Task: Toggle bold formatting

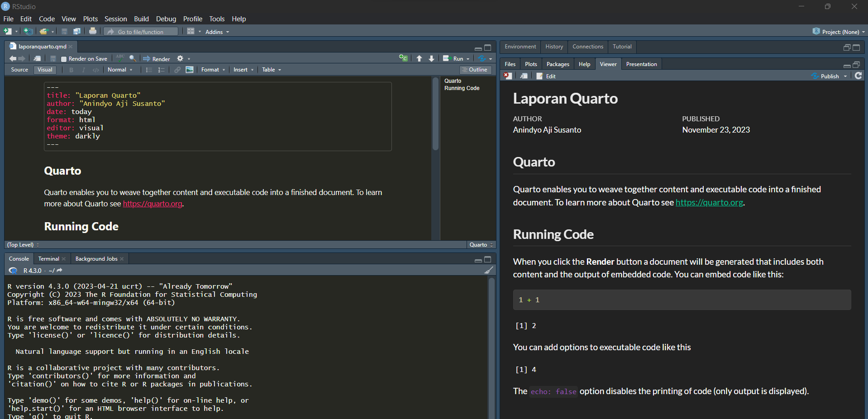Action: coord(71,70)
